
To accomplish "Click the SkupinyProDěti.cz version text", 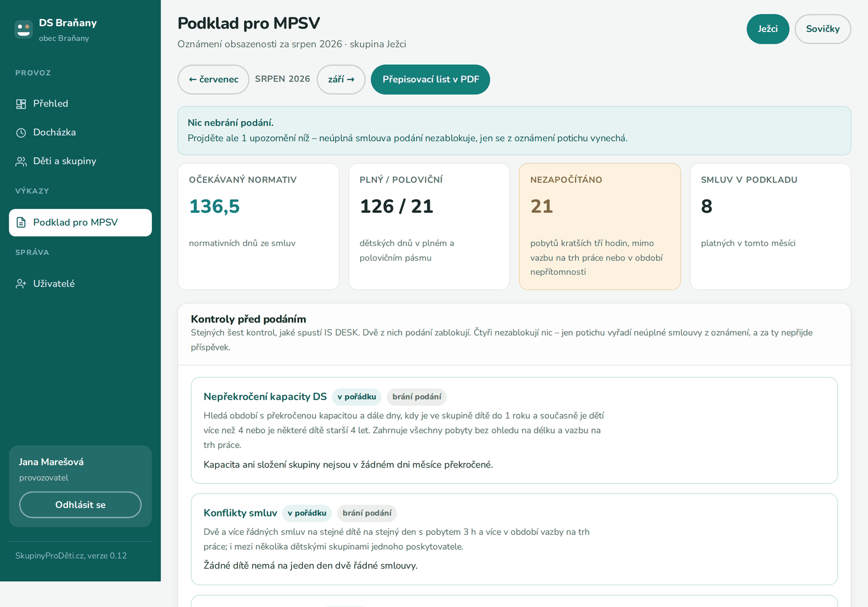I will [71, 556].
